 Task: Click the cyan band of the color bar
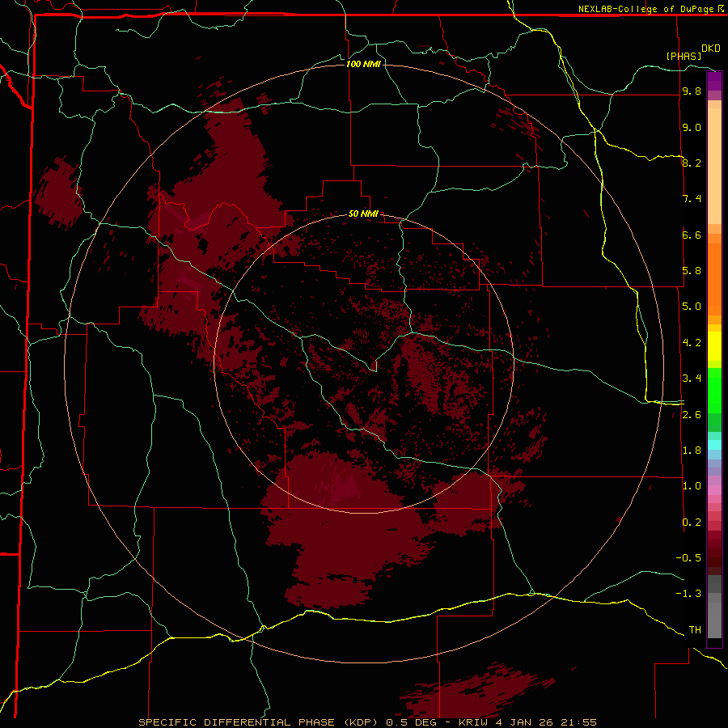(x=714, y=445)
